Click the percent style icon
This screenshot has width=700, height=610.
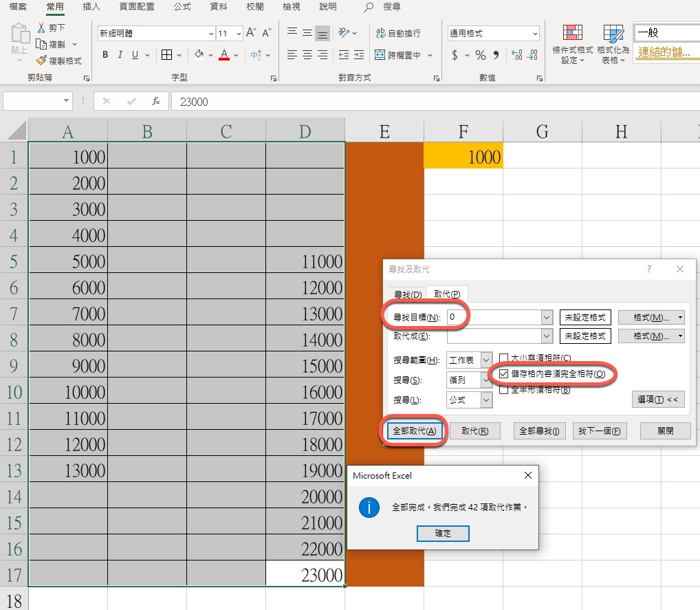480,55
